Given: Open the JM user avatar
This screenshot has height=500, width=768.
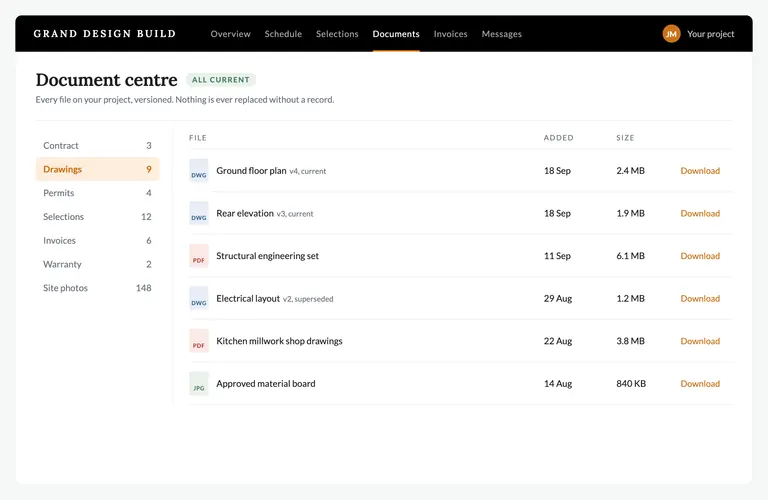Looking at the screenshot, I should point(671,34).
